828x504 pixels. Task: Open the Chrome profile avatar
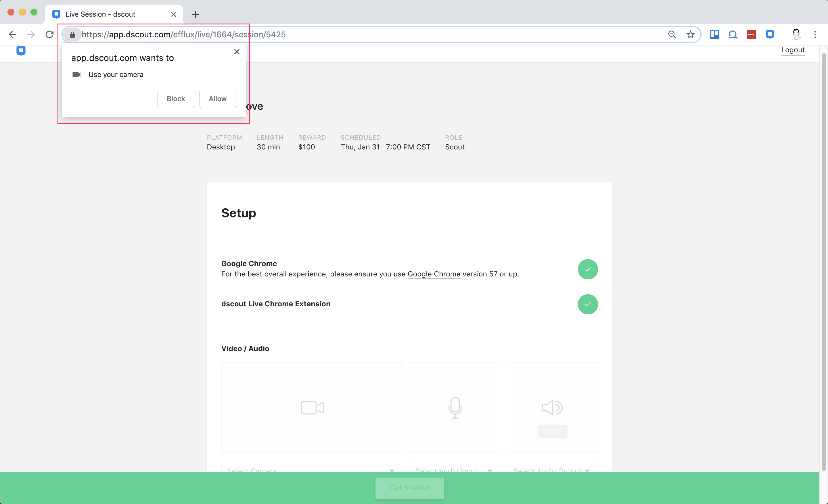click(x=796, y=34)
